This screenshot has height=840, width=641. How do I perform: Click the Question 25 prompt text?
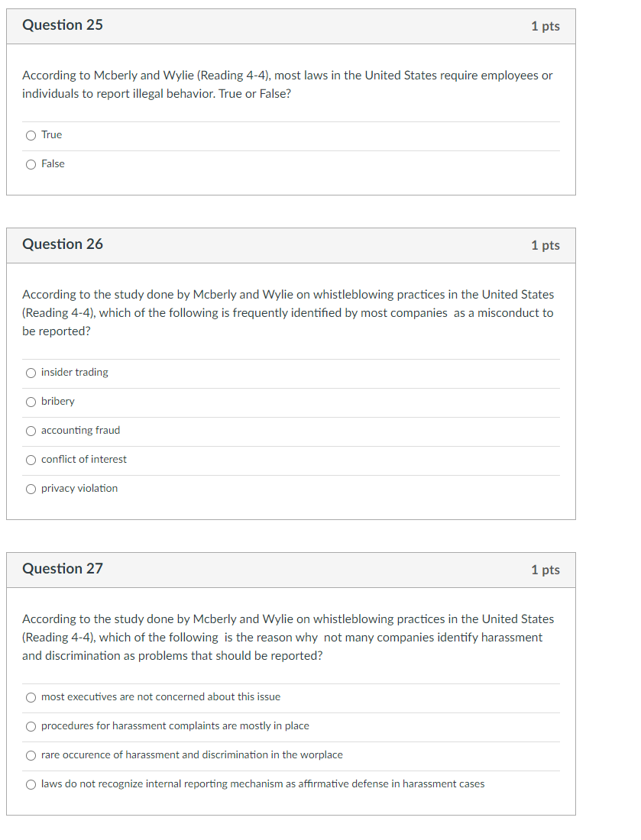point(287,84)
